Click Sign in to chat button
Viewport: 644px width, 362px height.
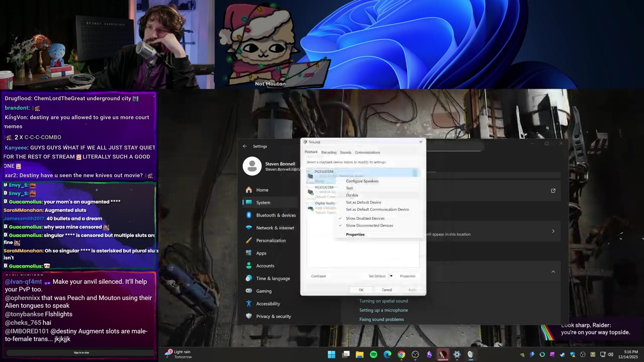[81, 352]
